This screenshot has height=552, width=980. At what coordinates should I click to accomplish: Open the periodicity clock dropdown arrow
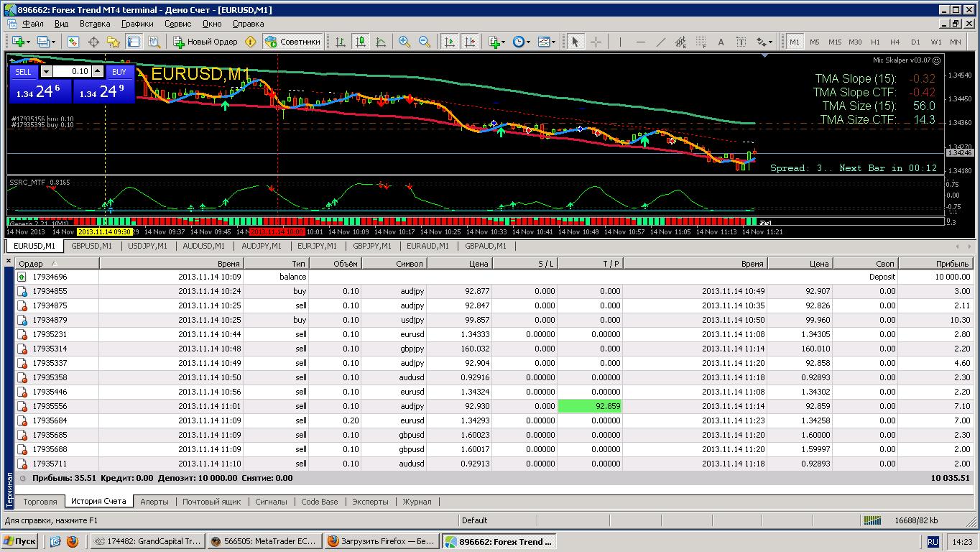tap(529, 42)
